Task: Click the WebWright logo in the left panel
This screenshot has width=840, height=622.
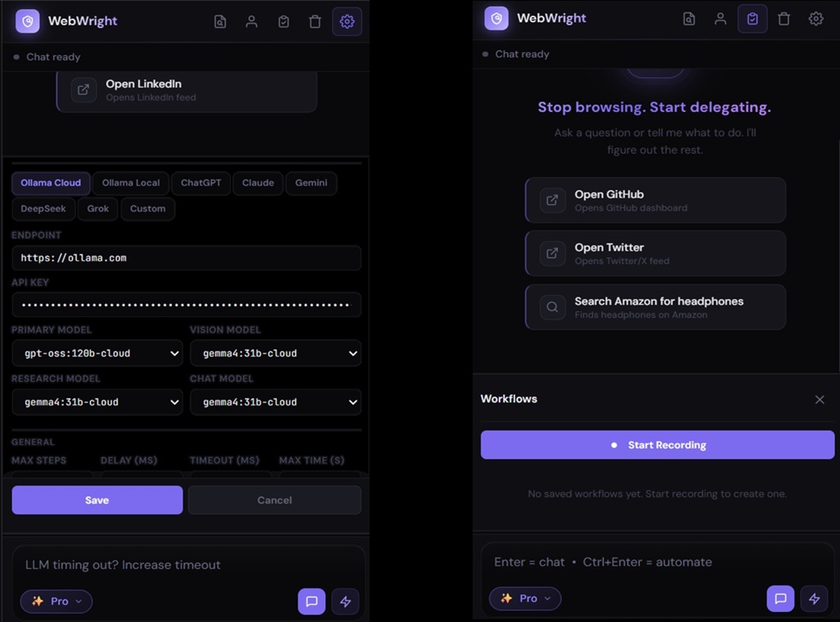Action: tap(27, 21)
